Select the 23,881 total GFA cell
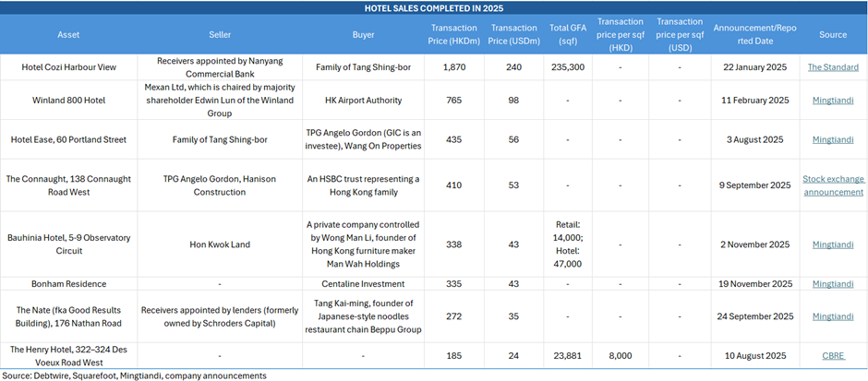Image resolution: width=868 pixels, height=381 pixels. (567, 355)
